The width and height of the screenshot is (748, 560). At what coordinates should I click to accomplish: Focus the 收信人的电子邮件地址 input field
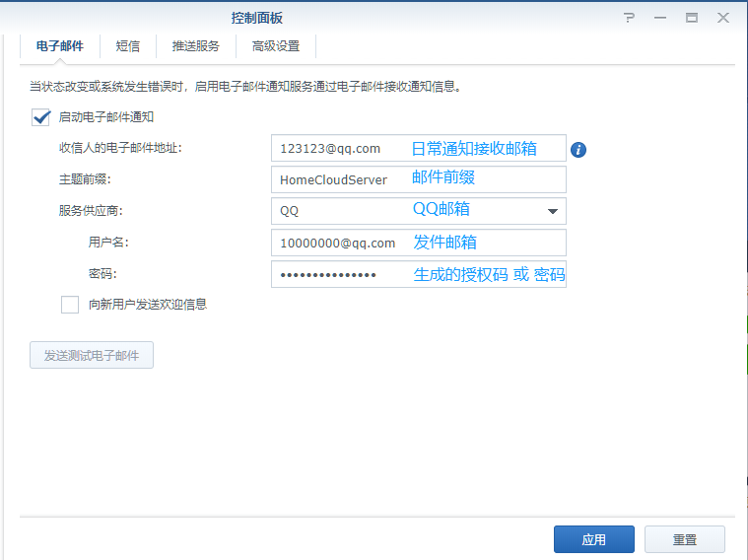[x=340, y=148]
